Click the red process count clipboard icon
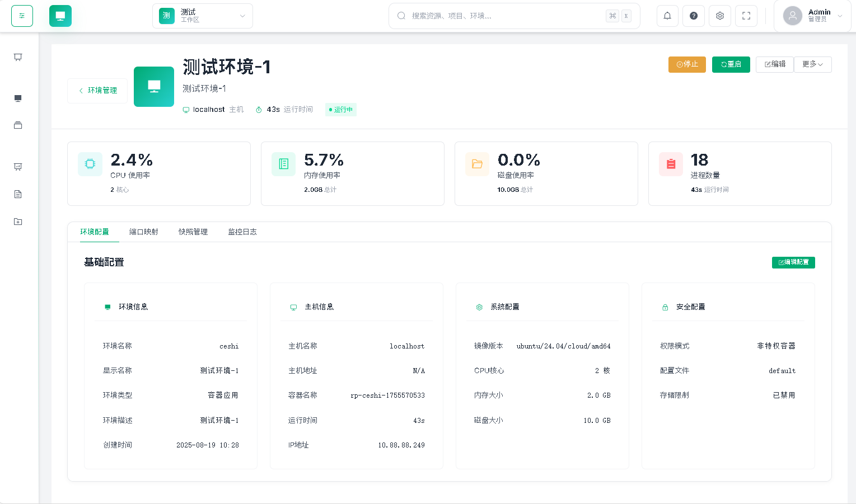 671,164
